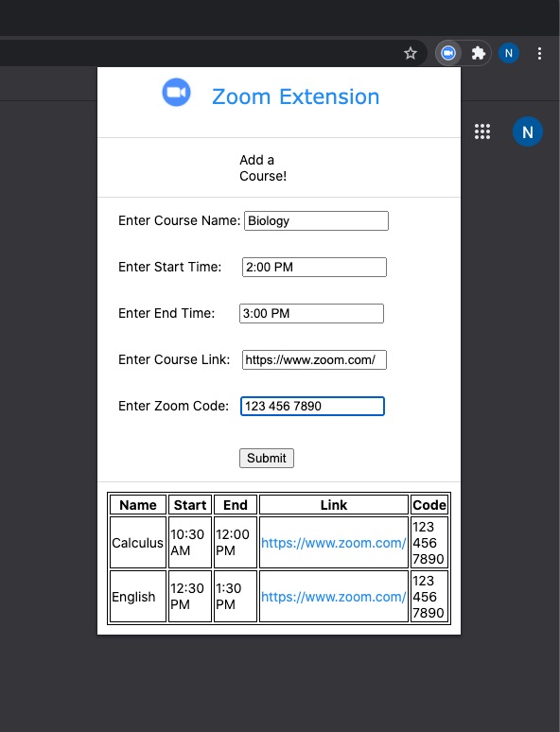Click the Enter Course Name label
Screen dimensions: 560x732
point(180,220)
